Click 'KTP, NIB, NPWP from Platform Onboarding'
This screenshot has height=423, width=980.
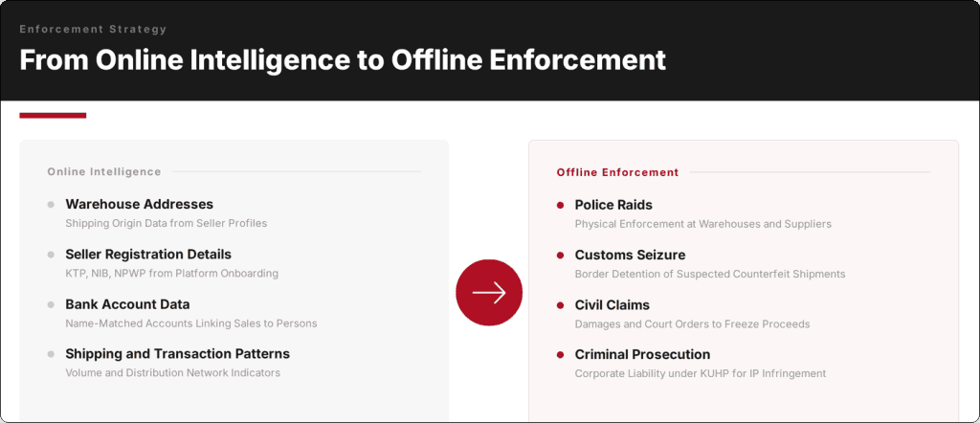tap(172, 273)
